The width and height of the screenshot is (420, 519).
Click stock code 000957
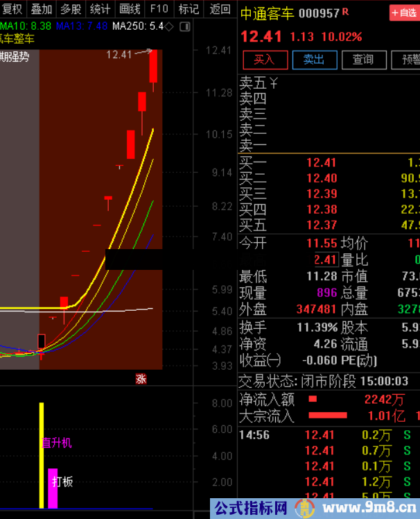[x=319, y=14]
